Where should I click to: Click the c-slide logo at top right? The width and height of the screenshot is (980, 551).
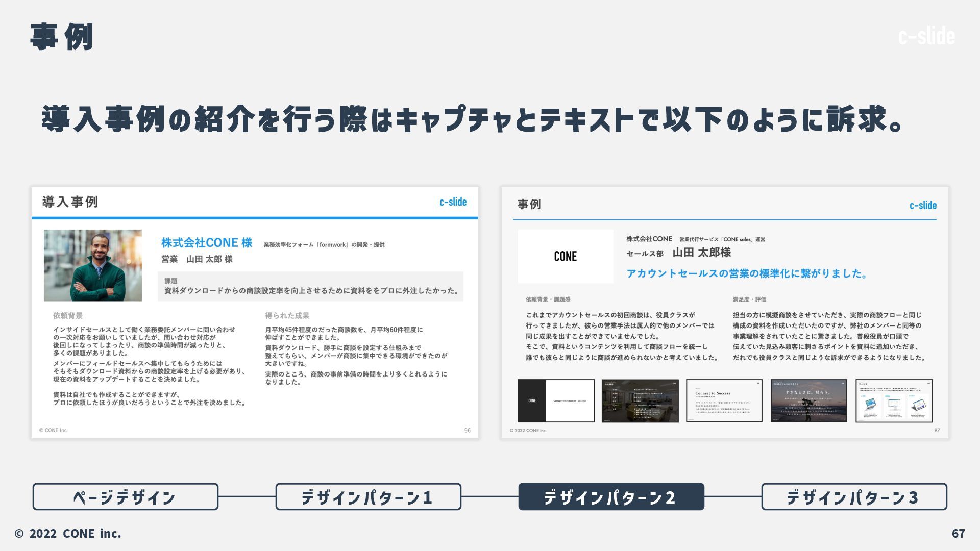[x=926, y=36]
